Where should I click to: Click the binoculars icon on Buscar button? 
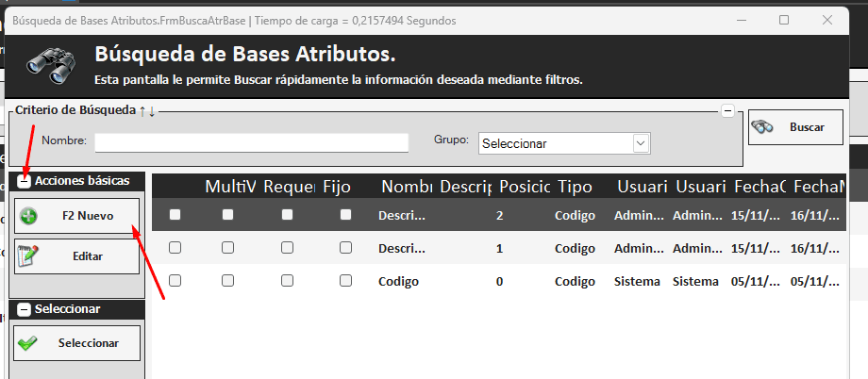tap(763, 127)
